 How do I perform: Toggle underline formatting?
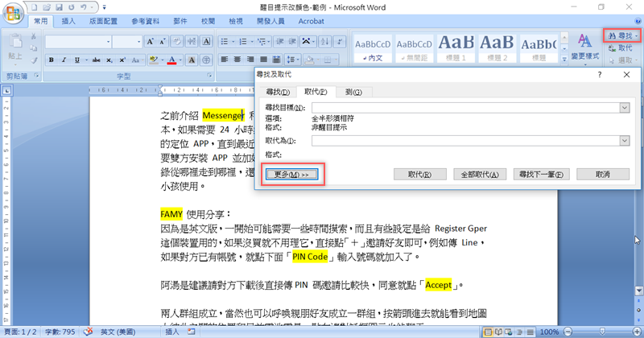[76, 60]
